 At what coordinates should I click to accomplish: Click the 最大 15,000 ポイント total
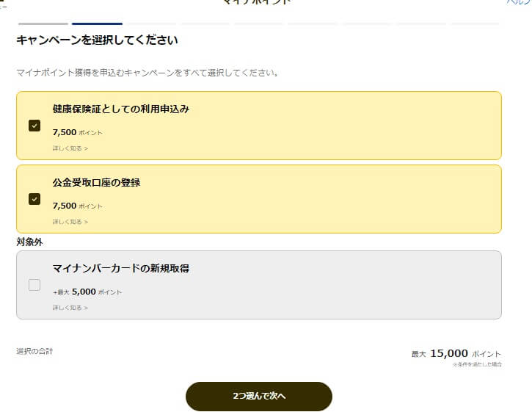tap(456, 353)
